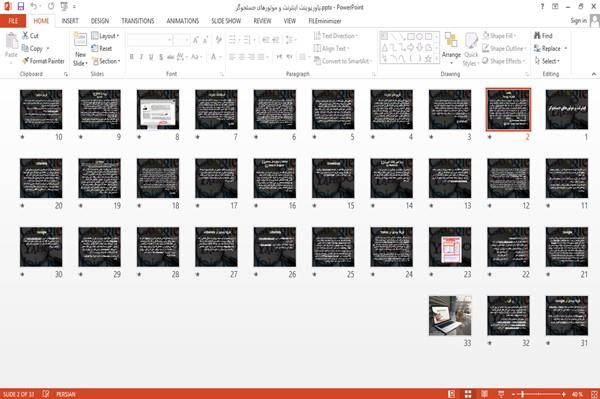Expand the Shape Outline dropdown
This screenshot has width=600, height=399.
(504, 48)
